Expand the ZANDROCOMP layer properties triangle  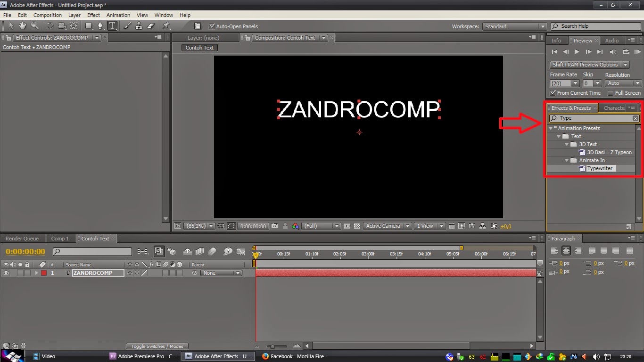(x=36, y=273)
